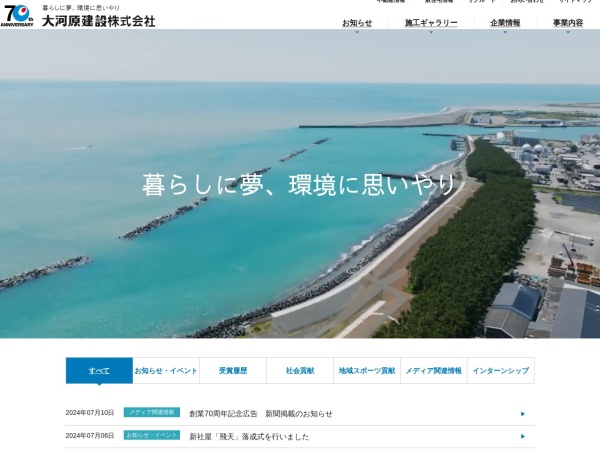Open the お知らせ navigation menu

[x=357, y=23]
